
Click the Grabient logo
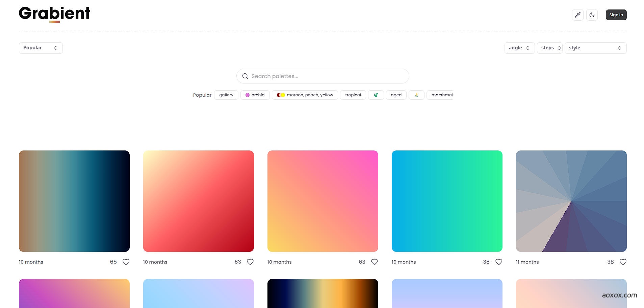tap(54, 14)
